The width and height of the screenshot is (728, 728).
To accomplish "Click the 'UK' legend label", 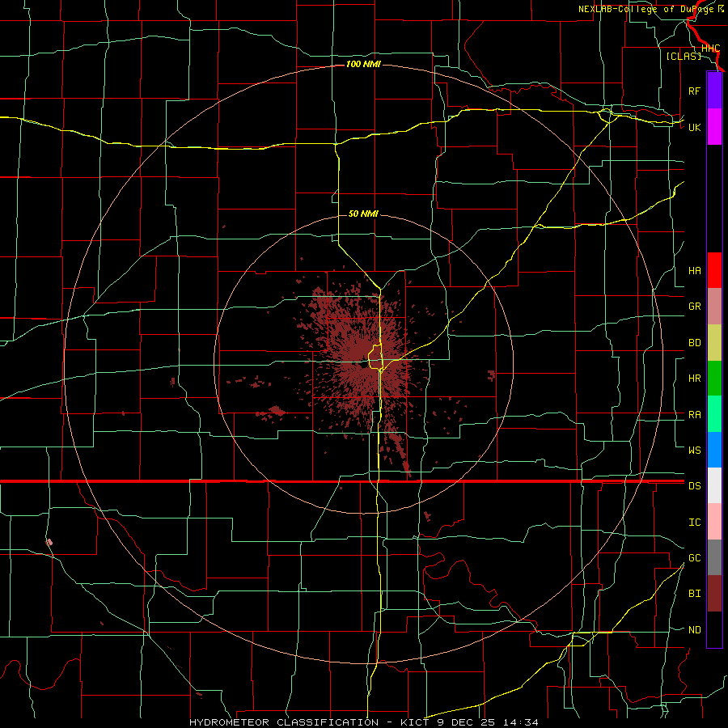I will tap(694, 127).
